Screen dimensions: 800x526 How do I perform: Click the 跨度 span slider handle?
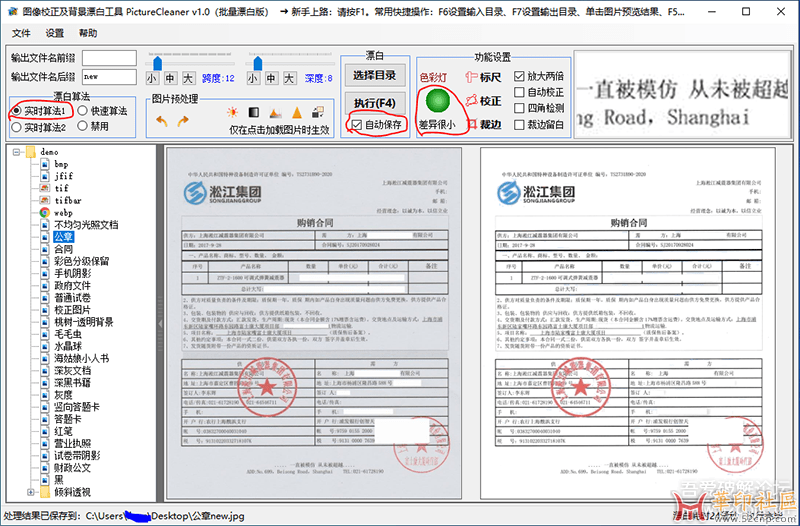coord(158,63)
